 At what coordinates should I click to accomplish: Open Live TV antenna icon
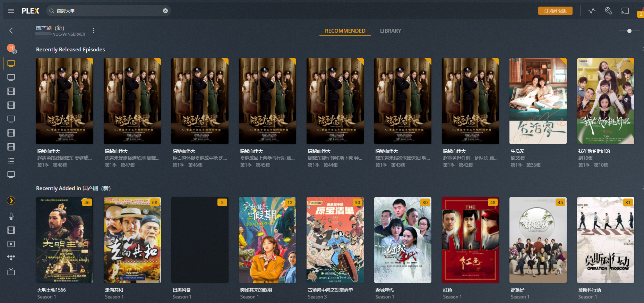pos(11,272)
